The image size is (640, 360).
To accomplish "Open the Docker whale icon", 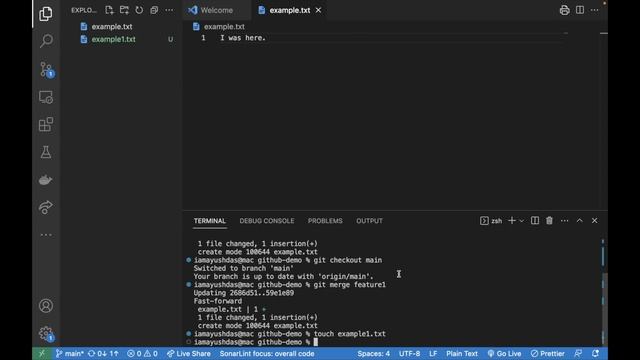I will point(46,180).
